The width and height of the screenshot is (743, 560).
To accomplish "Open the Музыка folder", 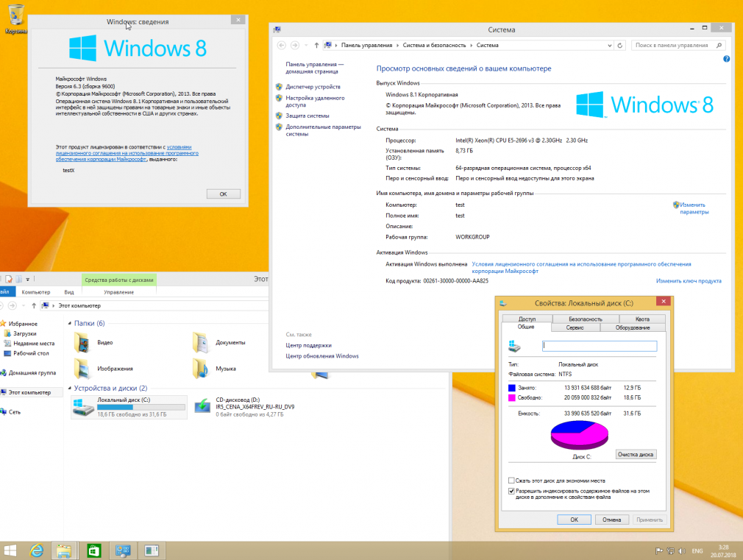I will coord(215,369).
